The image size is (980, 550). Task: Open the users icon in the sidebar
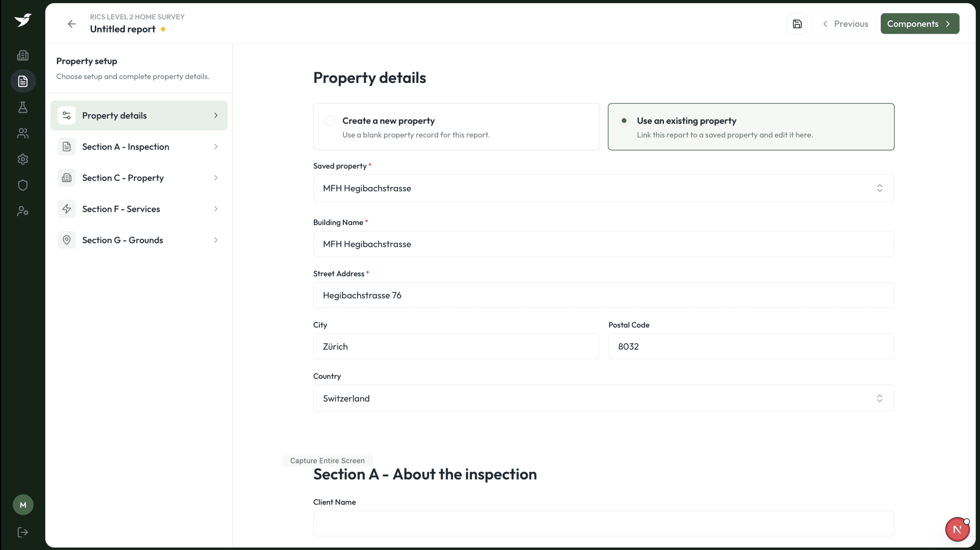point(23,133)
